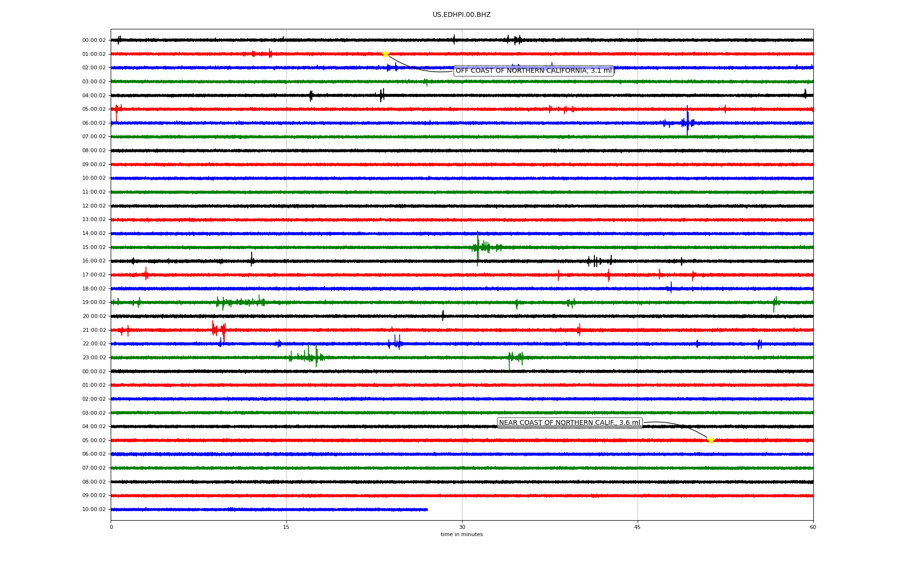This screenshot has width=924, height=578.
Task: Click the 14:00:02 time label
Action: 94,234
